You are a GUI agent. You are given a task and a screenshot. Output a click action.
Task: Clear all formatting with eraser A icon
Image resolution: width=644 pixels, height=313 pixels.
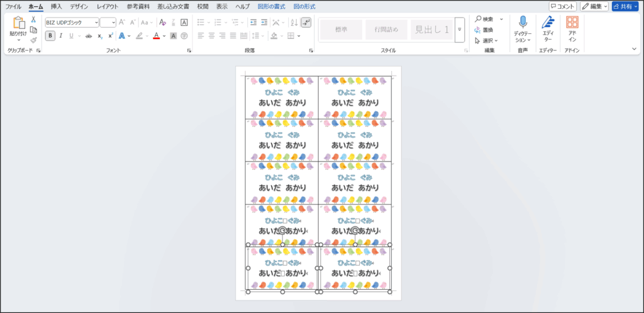(163, 23)
